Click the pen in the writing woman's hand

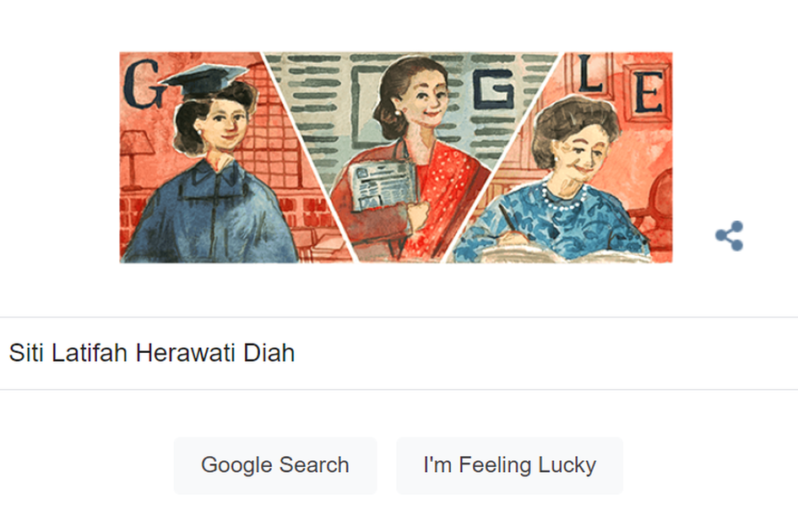[507, 217]
